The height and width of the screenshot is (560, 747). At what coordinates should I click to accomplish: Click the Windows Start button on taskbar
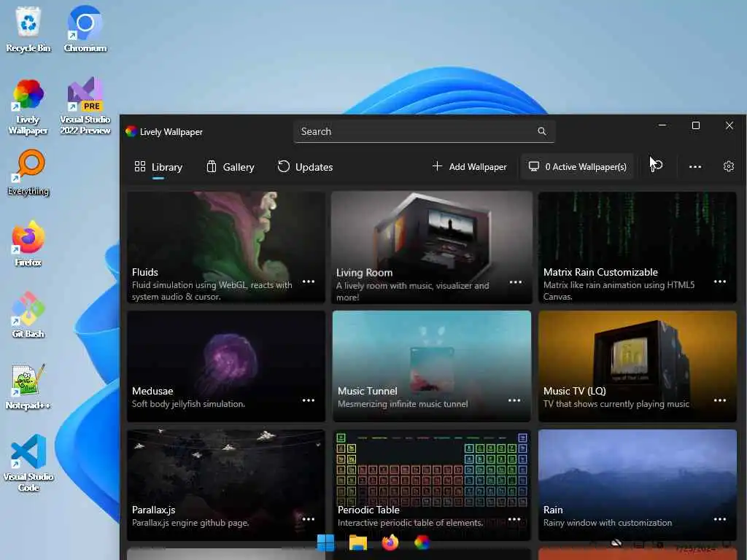tap(326, 542)
